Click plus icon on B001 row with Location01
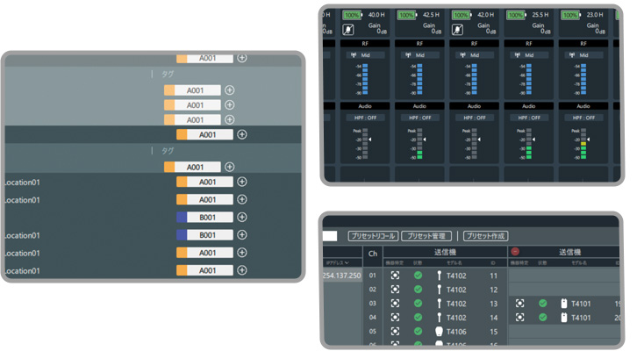The width and height of the screenshot is (644, 351). pyautogui.click(x=242, y=234)
